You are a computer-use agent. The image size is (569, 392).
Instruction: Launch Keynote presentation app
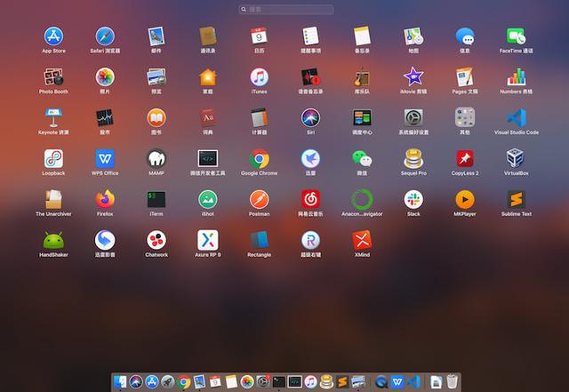pos(53,117)
